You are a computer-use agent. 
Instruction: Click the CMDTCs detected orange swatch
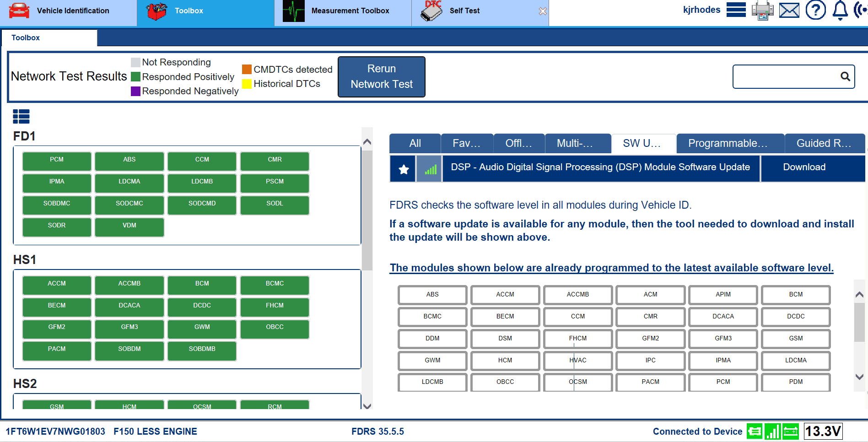247,70
